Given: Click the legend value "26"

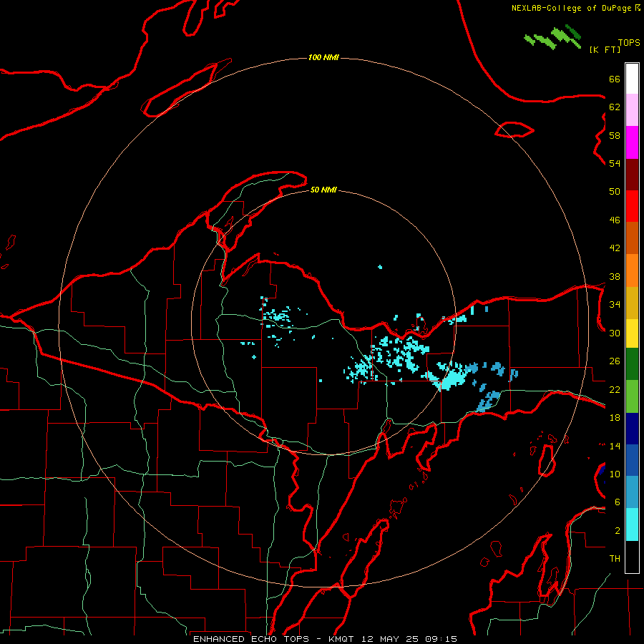Looking at the screenshot, I should pos(615,361).
